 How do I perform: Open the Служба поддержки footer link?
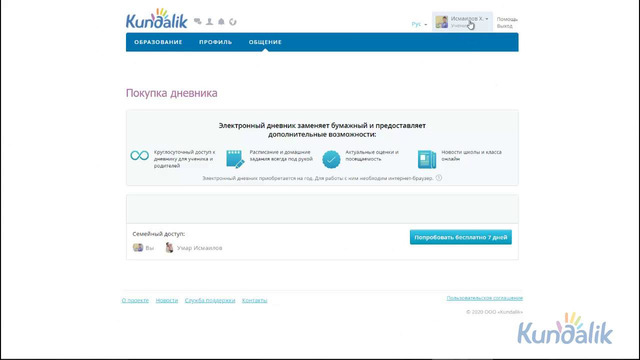point(210,300)
